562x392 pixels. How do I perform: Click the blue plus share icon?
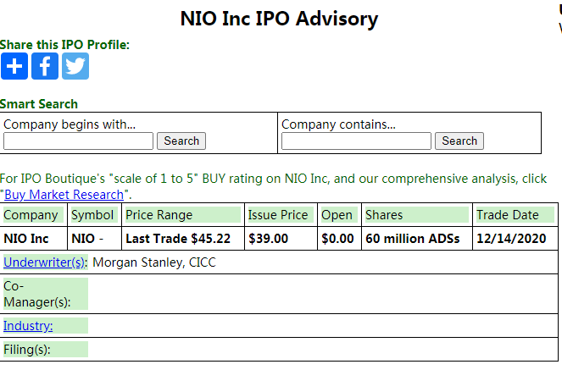[14, 66]
